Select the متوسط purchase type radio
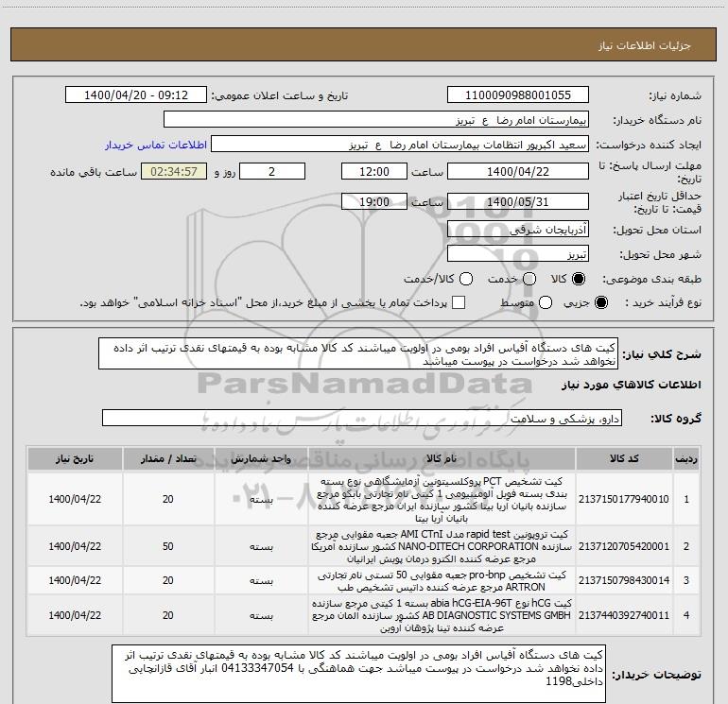 coord(546,302)
